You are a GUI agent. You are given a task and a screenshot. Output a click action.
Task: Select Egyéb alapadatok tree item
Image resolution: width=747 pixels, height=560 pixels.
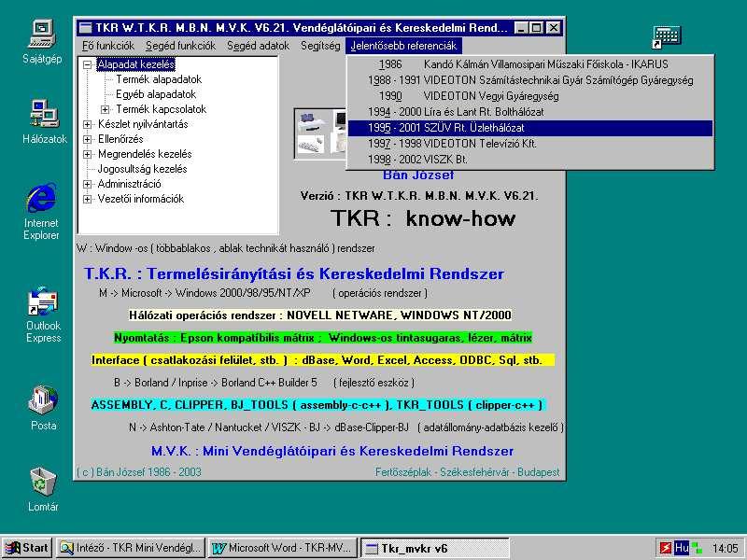156,94
